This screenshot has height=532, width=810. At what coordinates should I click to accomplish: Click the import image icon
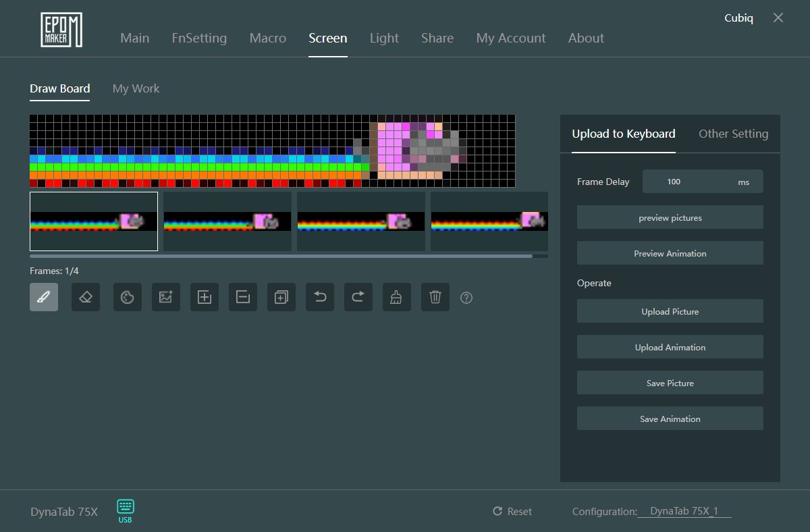click(x=166, y=297)
